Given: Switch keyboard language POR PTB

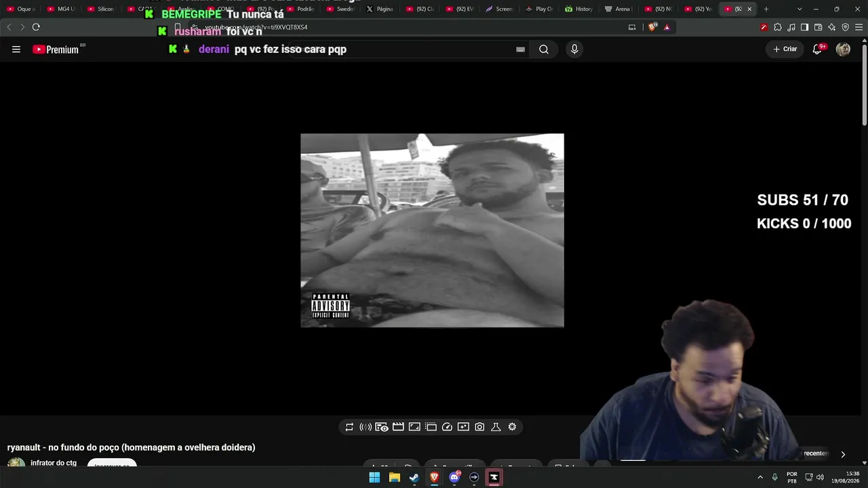Looking at the screenshot, I should coord(792,477).
